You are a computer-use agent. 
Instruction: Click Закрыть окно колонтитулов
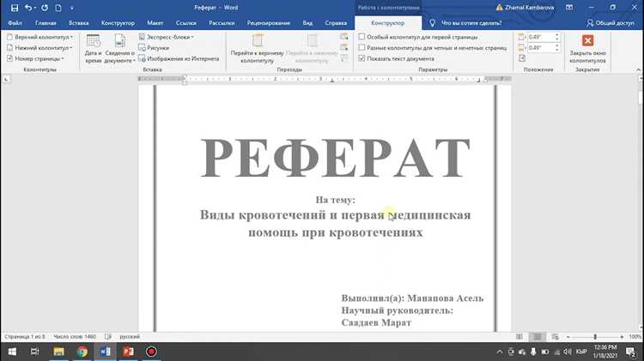click(x=587, y=48)
